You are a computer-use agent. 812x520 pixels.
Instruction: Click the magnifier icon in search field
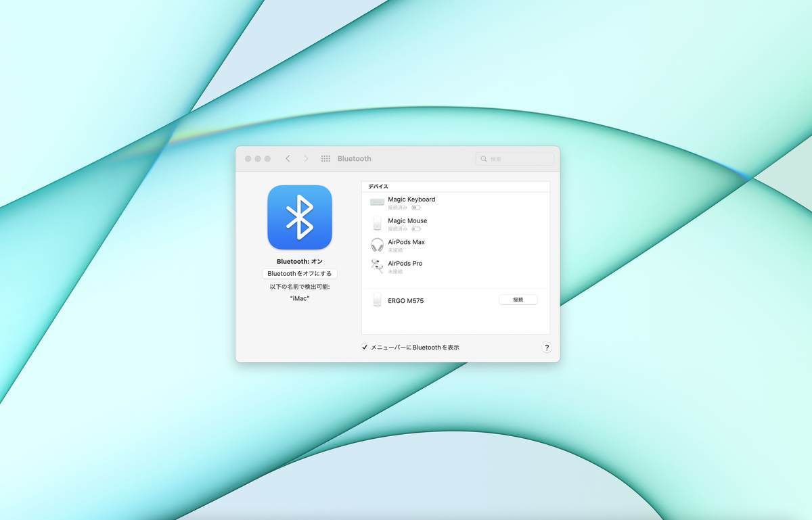point(484,159)
